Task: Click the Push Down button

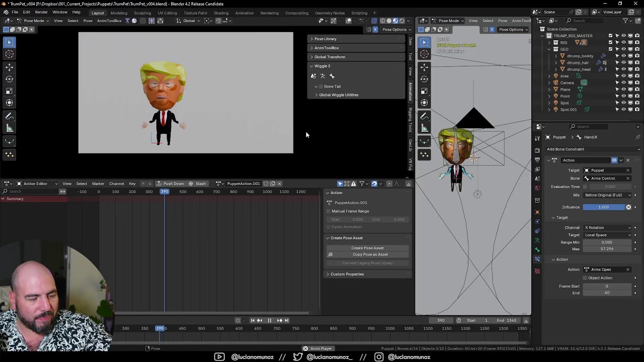Action: tap(170, 184)
